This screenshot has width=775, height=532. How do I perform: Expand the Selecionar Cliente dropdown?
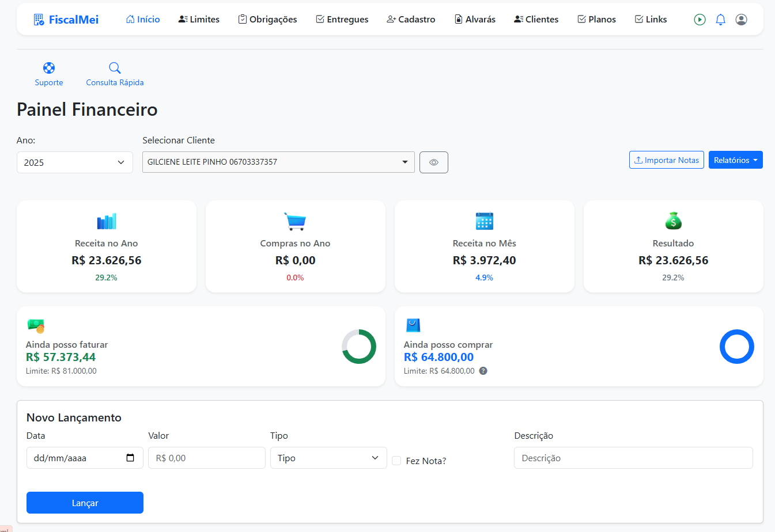(x=278, y=162)
